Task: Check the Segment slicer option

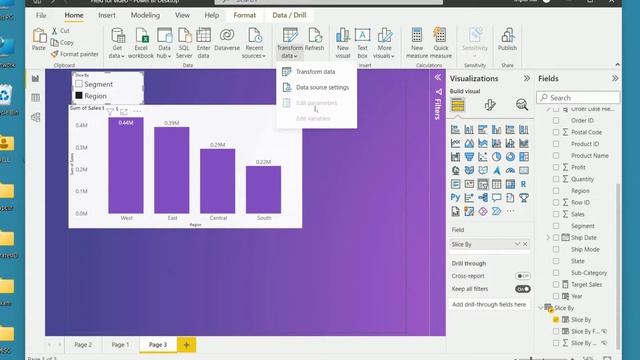Action: 79,84
